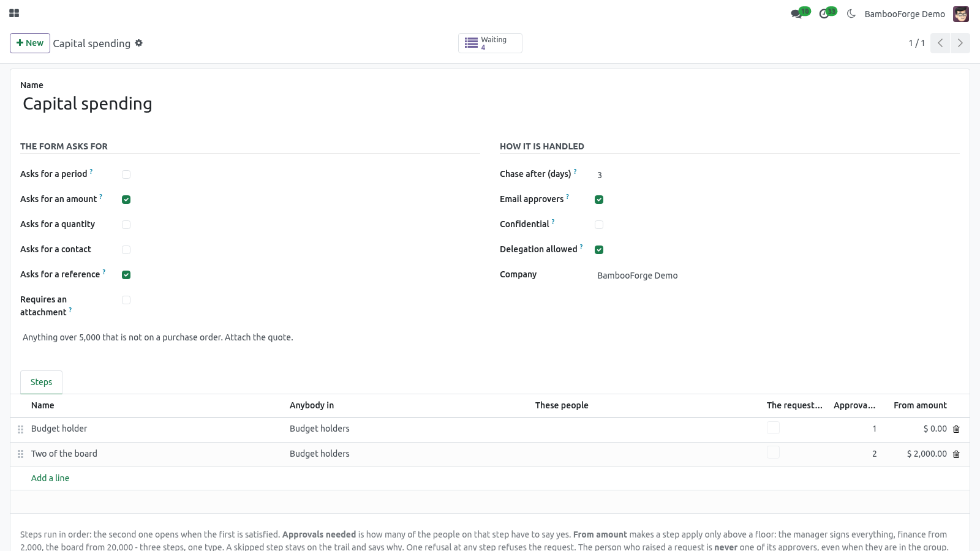Show help tooltip for Chase after (days)
Viewport: 980px width, 551px height.
coord(575,171)
